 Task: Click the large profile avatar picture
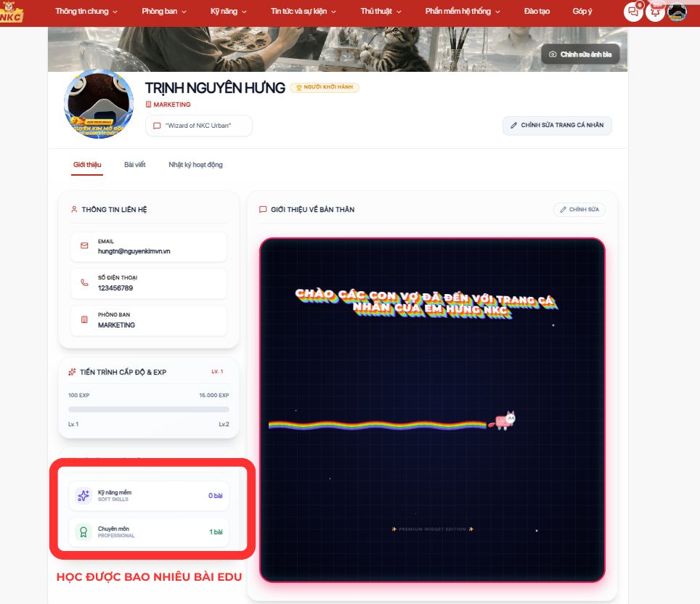[x=99, y=104]
